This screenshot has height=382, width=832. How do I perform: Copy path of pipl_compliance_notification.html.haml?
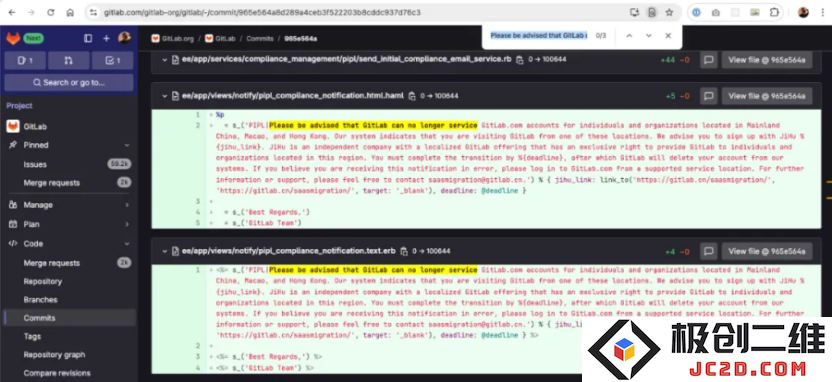tap(412, 96)
